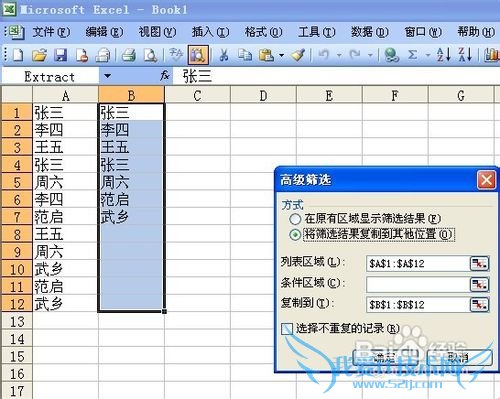Enable the 选择不重复的记录 checkbox

287,329
